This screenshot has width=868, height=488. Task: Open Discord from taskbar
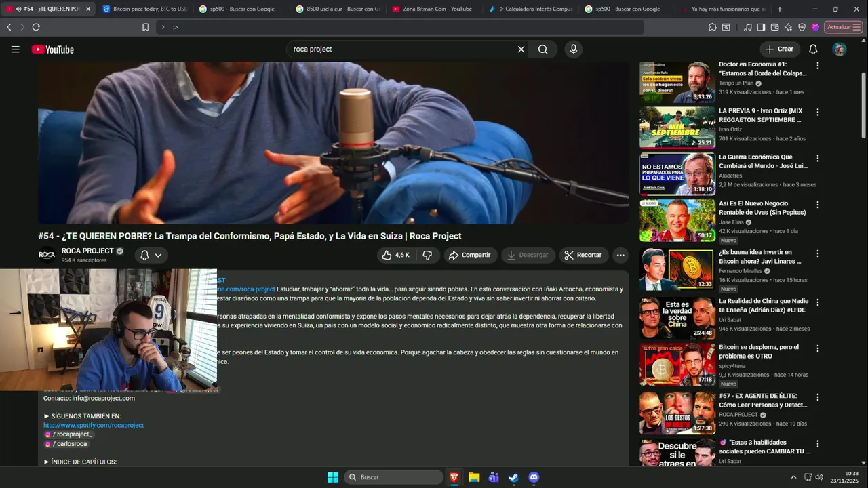point(534,477)
